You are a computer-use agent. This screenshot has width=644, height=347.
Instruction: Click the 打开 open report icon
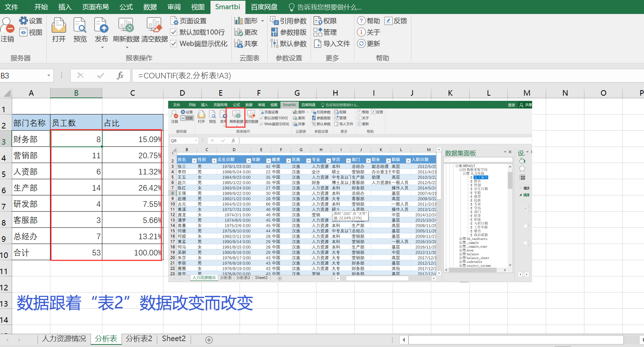(x=59, y=25)
